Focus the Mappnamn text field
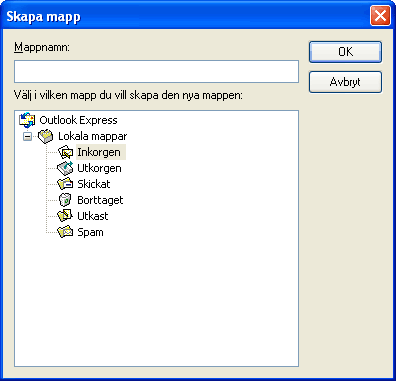Viewport: 396px width, 381px height. pos(156,71)
